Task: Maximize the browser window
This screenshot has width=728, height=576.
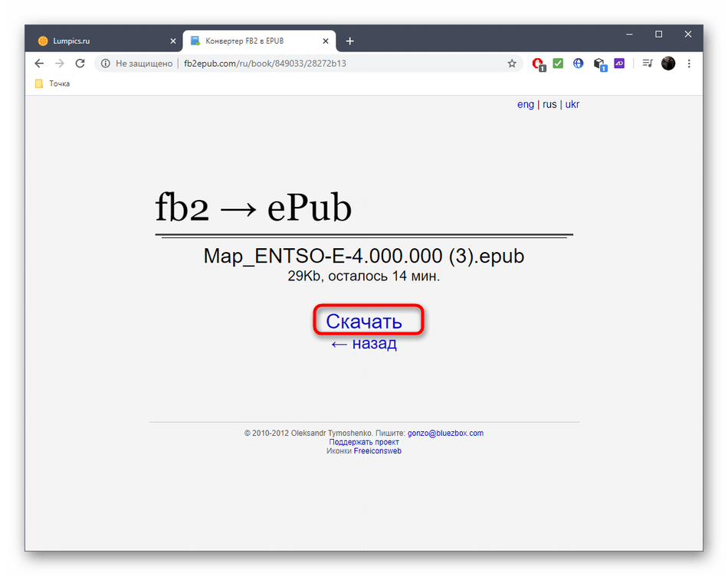Action: coord(658,34)
